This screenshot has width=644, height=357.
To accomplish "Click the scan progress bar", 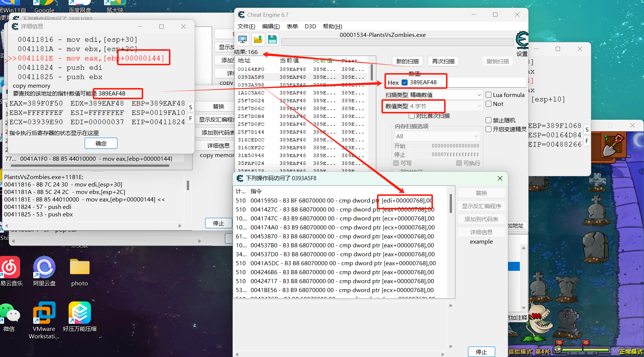I will [x=397, y=42].
